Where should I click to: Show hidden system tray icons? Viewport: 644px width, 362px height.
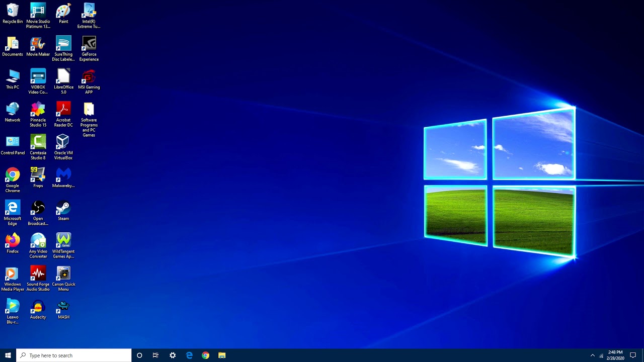pyautogui.click(x=592, y=355)
